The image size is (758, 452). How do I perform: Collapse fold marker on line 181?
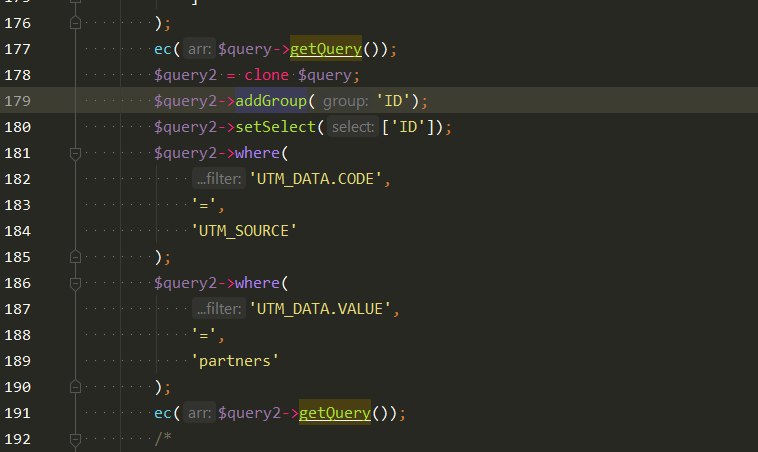coord(75,153)
